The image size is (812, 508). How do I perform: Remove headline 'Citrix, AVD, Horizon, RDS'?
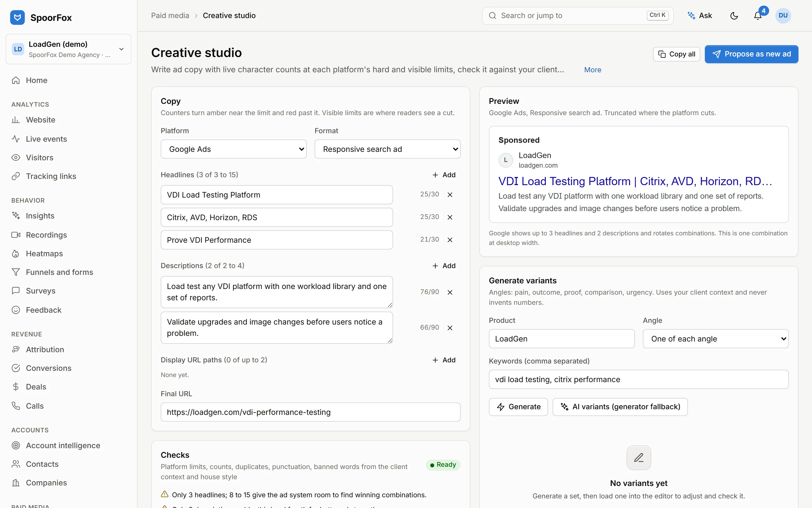[x=450, y=217]
